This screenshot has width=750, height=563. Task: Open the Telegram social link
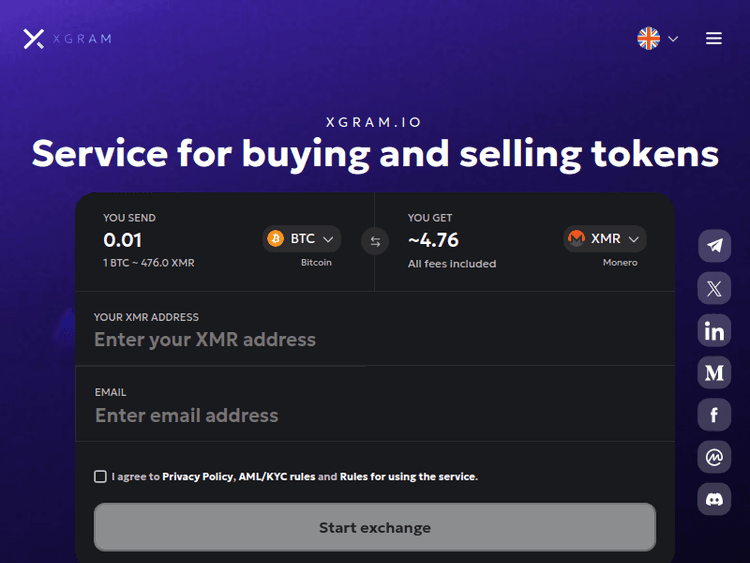tap(714, 246)
